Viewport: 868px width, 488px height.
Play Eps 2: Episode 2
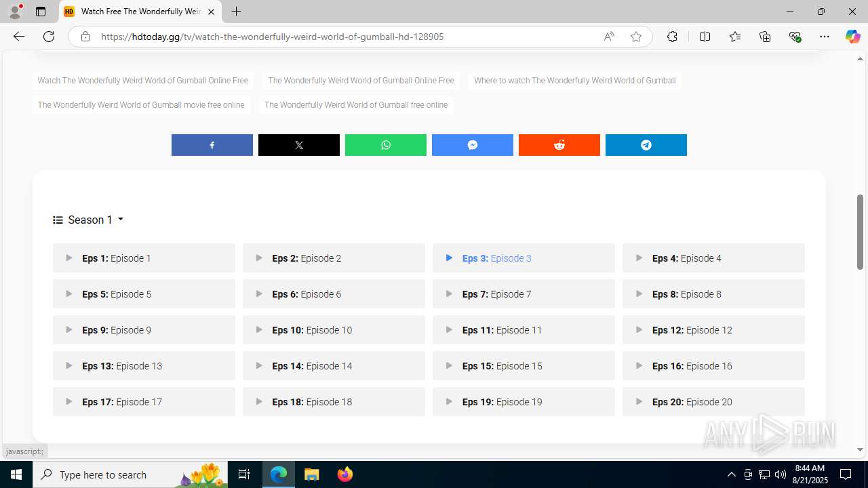(334, 258)
